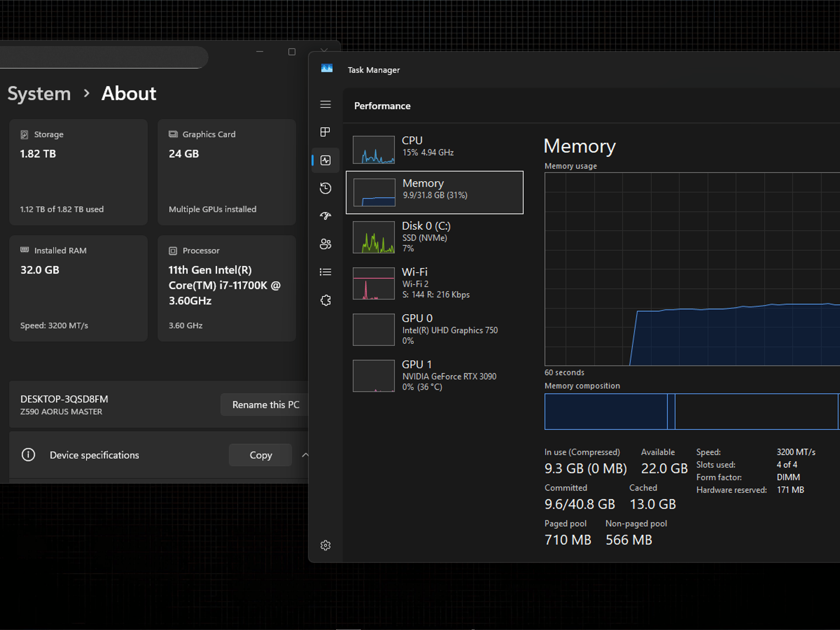Select GPU 1 NVIDIA GeForce RTX 3090

point(435,376)
